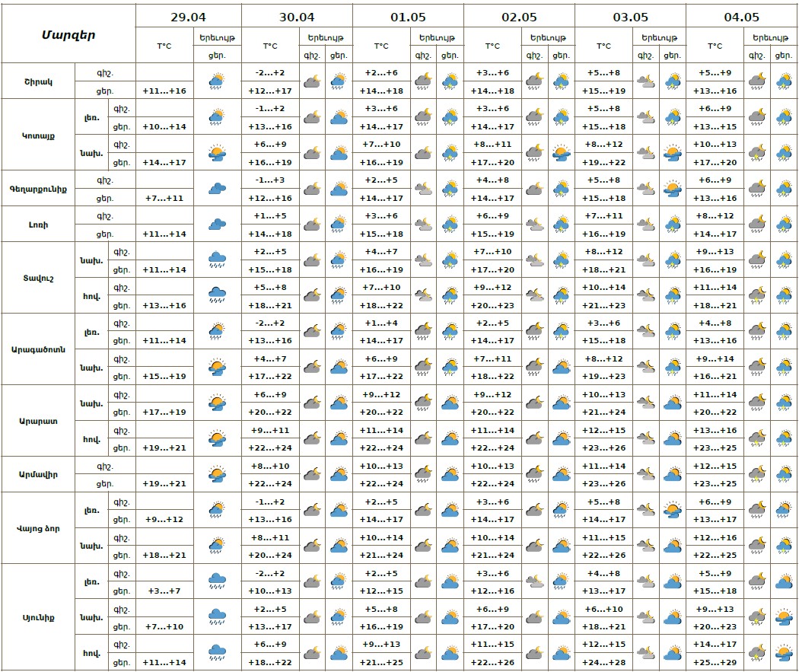
Task: Click Վայոց ձոր լեռ. daytime icon for 03.05
Action: tap(673, 510)
